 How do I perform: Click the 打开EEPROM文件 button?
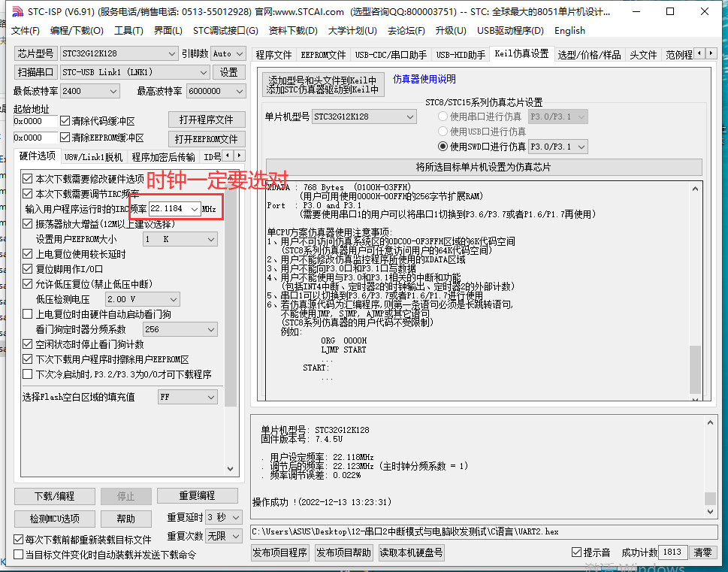point(207,139)
